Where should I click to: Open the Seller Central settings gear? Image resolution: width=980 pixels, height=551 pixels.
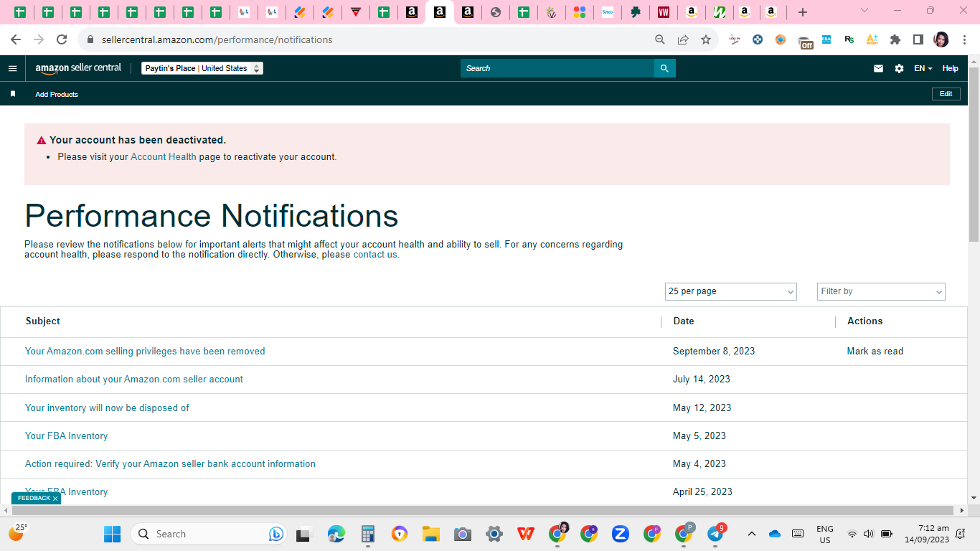click(x=899, y=68)
